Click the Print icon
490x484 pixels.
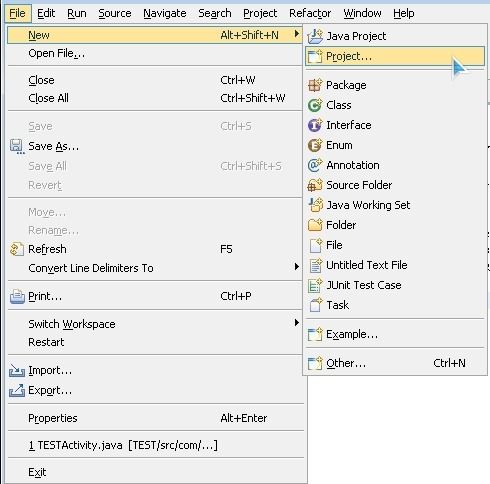click(17, 296)
